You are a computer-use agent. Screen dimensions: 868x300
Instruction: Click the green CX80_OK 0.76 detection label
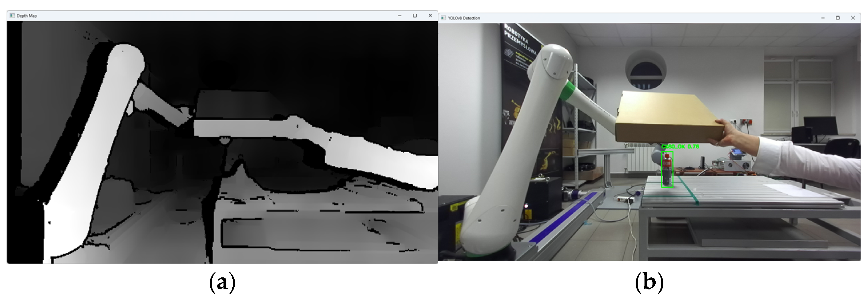pyautogui.click(x=680, y=147)
